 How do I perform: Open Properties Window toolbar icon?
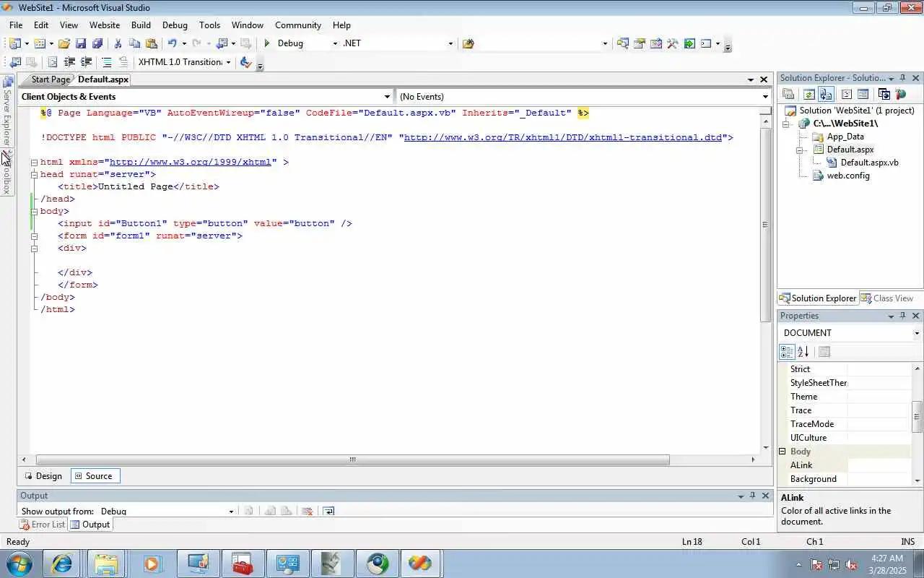[x=639, y=43]
